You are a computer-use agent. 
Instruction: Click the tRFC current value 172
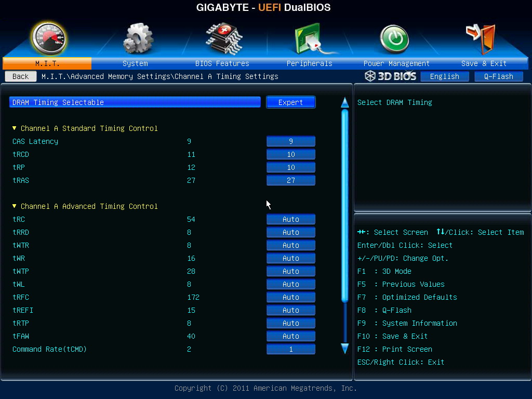[x=193, y=297]
